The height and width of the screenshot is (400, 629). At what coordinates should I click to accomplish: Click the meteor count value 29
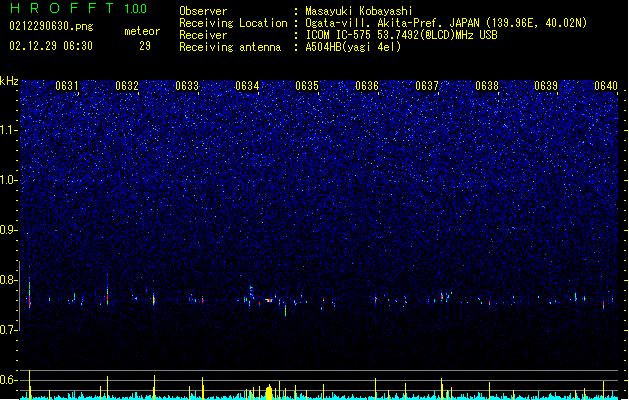[x=145, y=46]
